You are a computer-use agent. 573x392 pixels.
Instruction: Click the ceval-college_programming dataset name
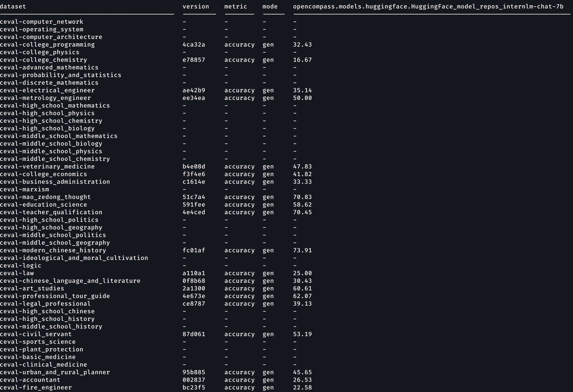click(47, 45)
